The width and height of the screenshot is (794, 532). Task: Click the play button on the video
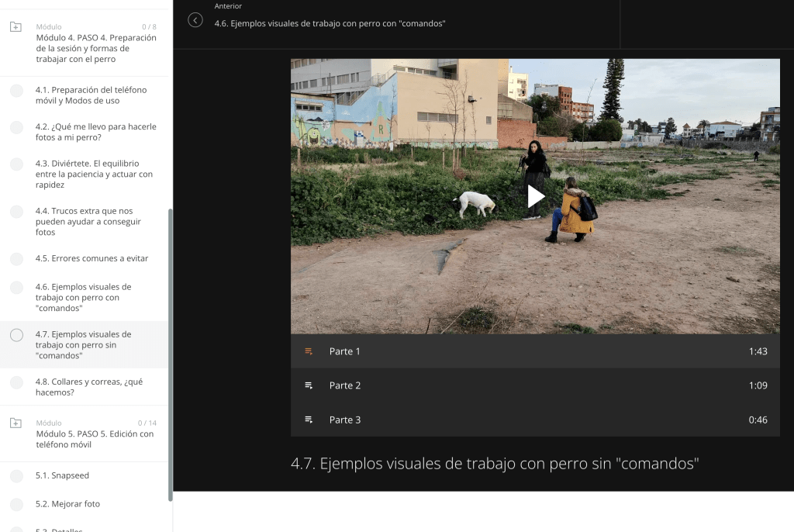point(536,196)
